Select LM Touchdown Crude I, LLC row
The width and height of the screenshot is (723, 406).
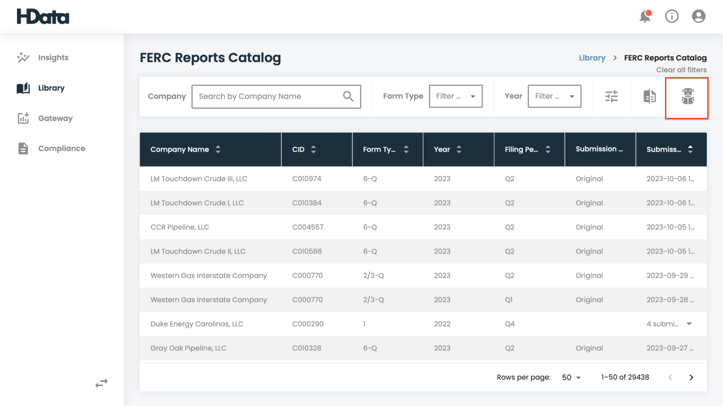[423, 203]
